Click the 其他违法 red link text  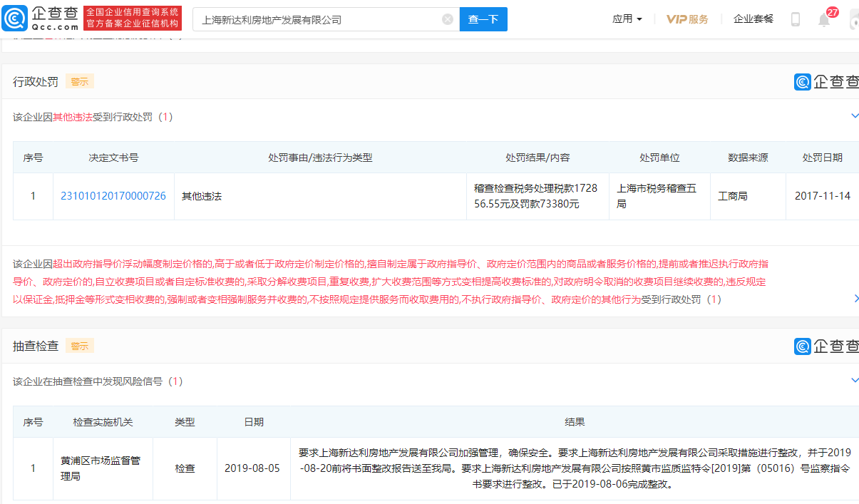pyautogui.click(x=73, y=117)
